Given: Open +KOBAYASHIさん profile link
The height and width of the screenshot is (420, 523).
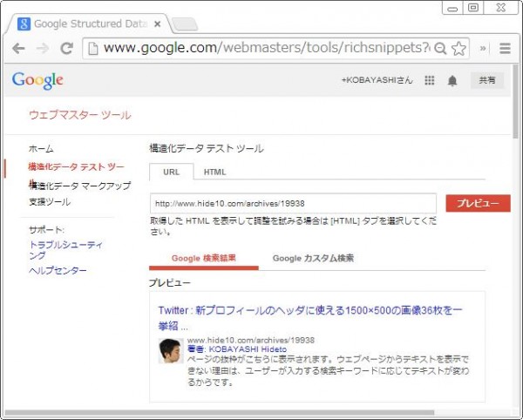Looking at the screenshot, I should [x=377, y=80].
